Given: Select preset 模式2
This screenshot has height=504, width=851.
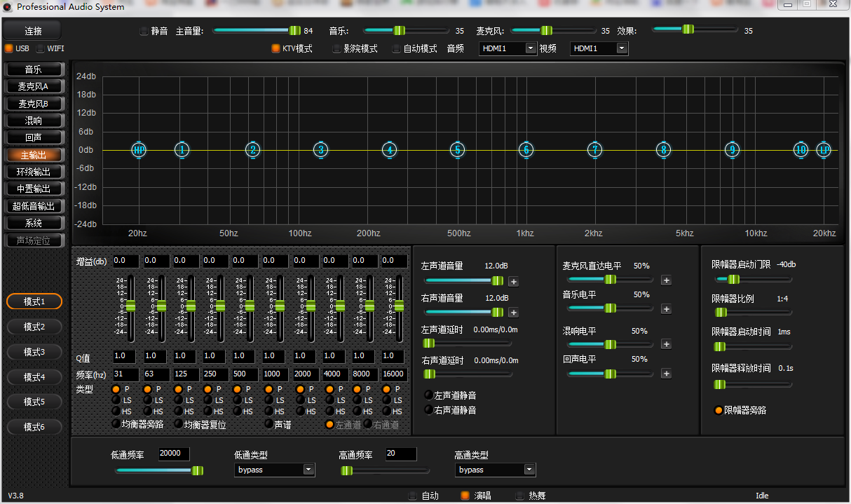Looking at the screenshot, I should (34, 327).
